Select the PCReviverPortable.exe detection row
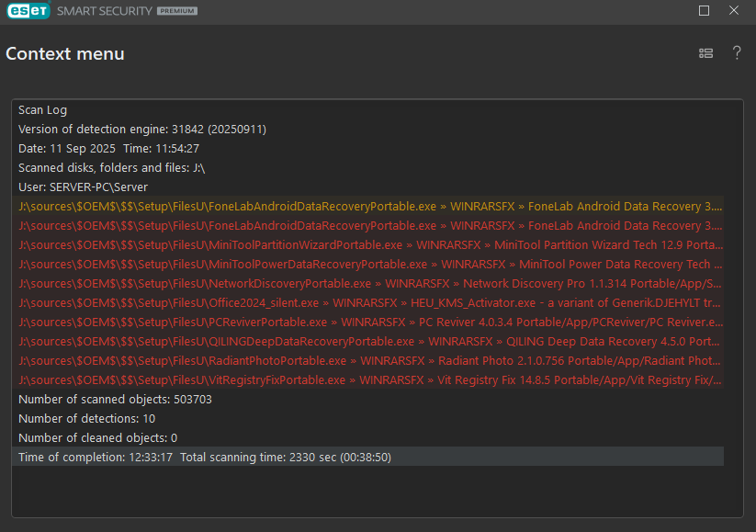This screenshot has width=756, height=532. (x=367, y=323)
